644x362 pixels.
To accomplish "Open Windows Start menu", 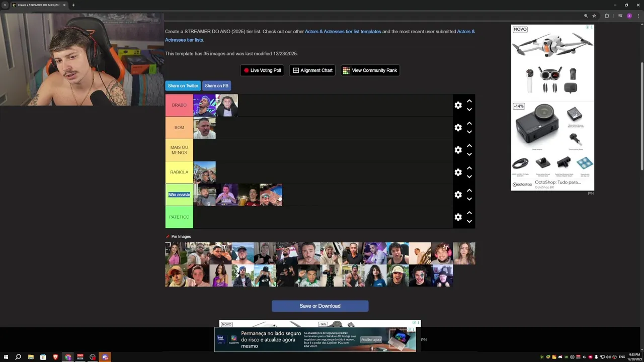I will [6, 357].
